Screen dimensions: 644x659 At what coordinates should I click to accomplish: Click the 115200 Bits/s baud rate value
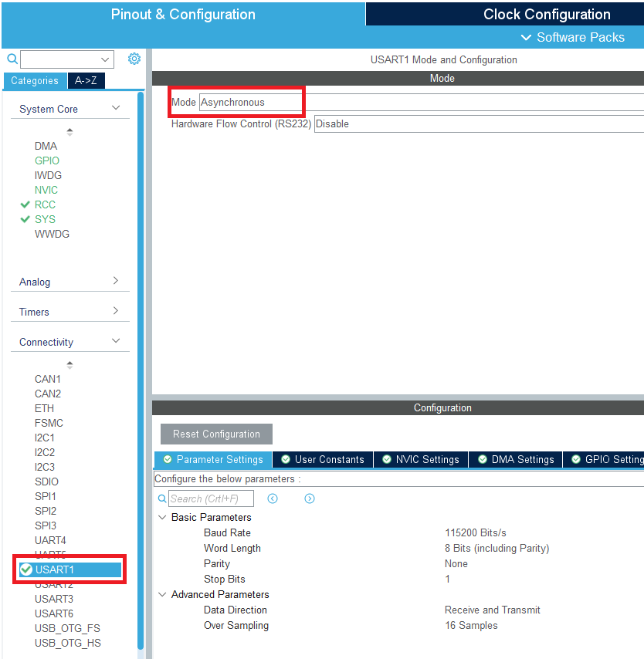click(476, 533)
